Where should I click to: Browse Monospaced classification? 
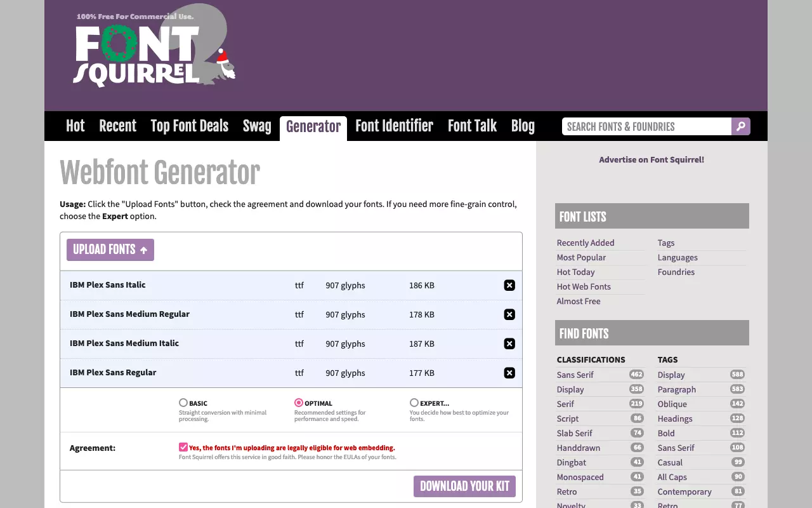point(580,477)
